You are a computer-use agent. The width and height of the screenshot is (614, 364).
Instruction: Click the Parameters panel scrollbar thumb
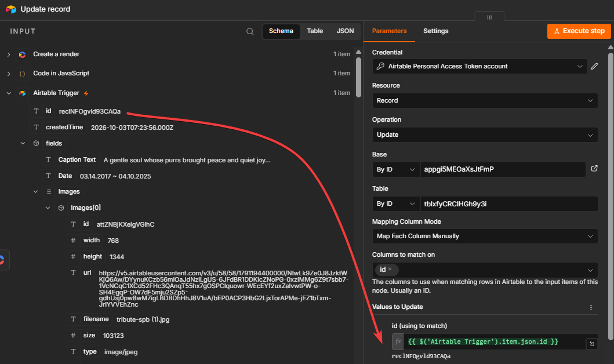pyautogui.click(x=611, y=196)
